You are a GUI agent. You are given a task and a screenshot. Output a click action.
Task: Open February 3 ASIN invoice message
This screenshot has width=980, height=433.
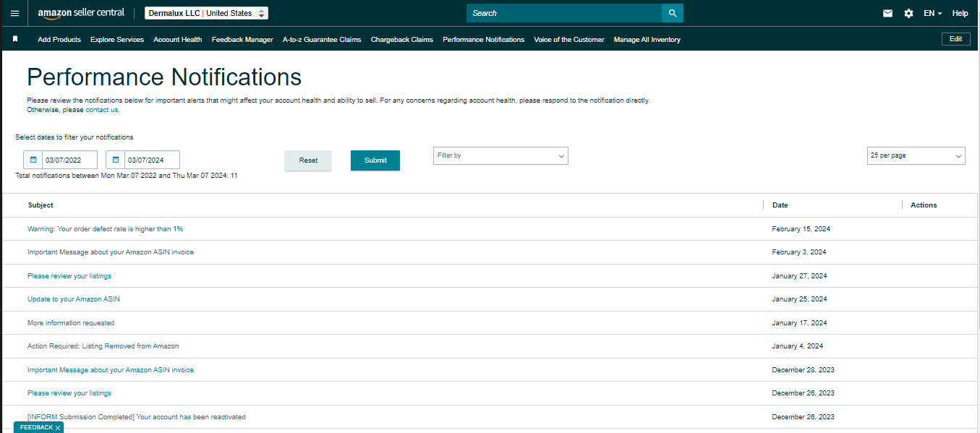111,252
